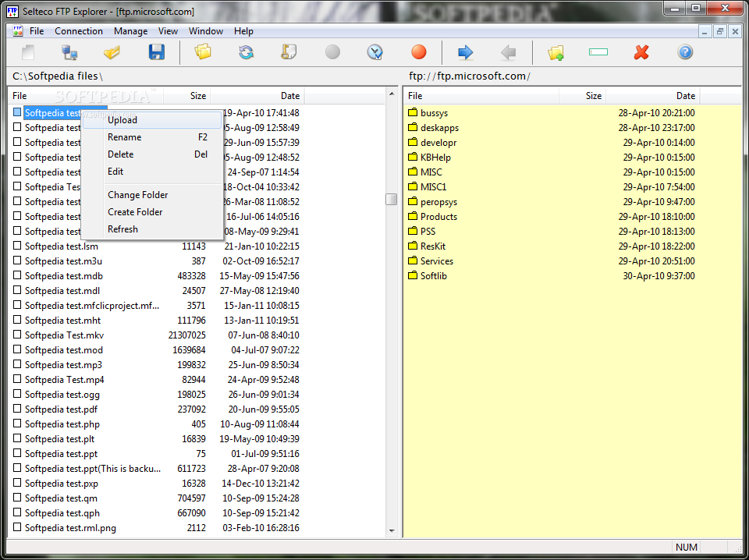
Task: Click the MISC1 folder icon
Action: [x=414, y=186]
